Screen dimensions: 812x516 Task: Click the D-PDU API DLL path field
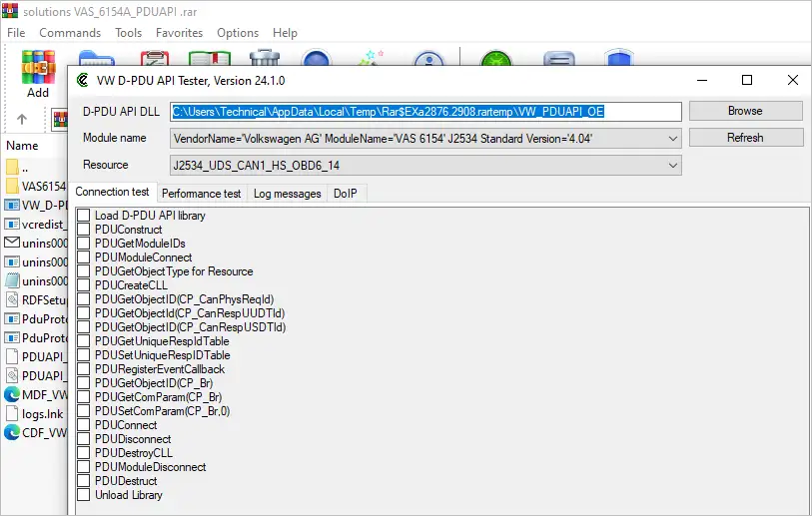[x=425, y=112]
